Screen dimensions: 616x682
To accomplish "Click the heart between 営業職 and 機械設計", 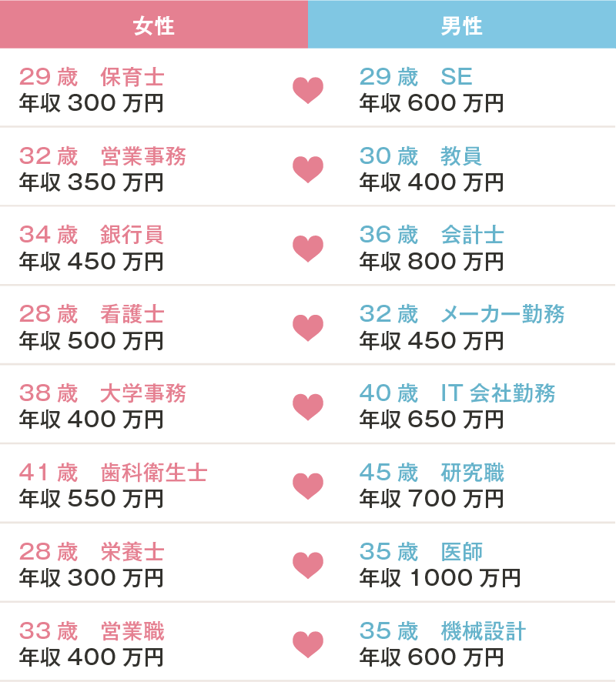I will [x=308, y=644].
